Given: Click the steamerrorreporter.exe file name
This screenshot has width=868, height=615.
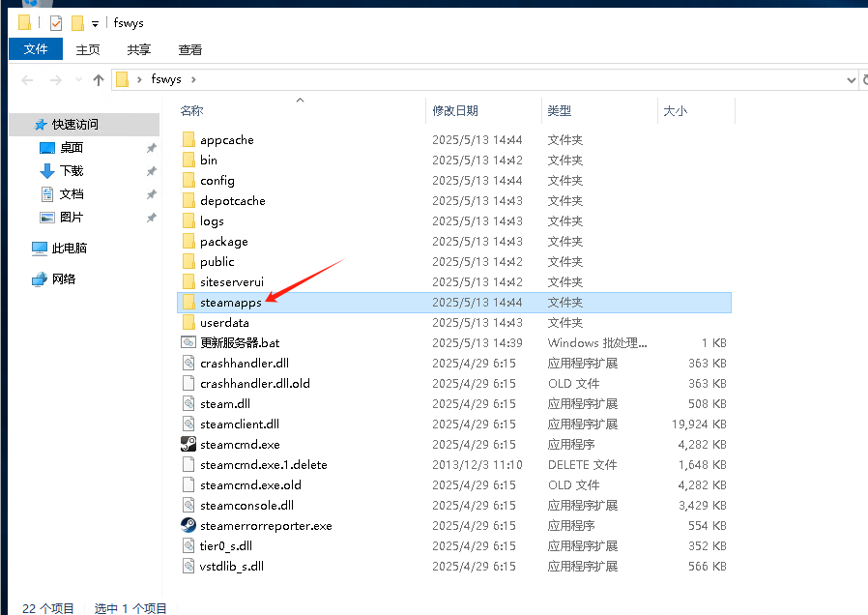Looking at the screenshot, I should (x=266, y=525).
